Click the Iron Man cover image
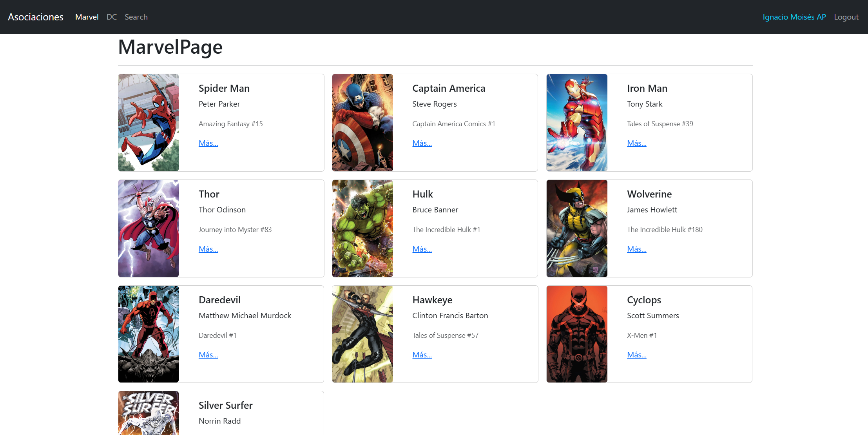The width and height of the screenshot is (868, 435). pyautogui.click(x=577, y=123)
